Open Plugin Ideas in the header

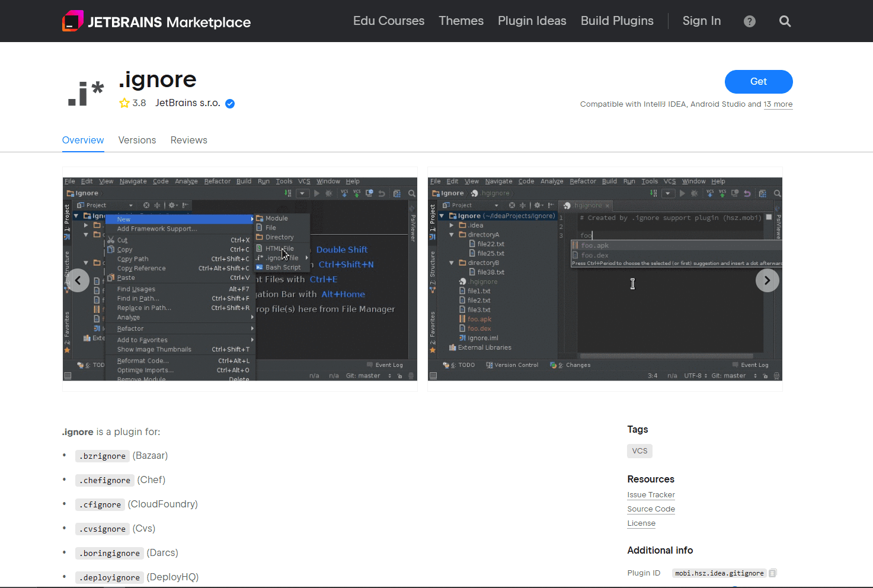click(x=532, y=21)
